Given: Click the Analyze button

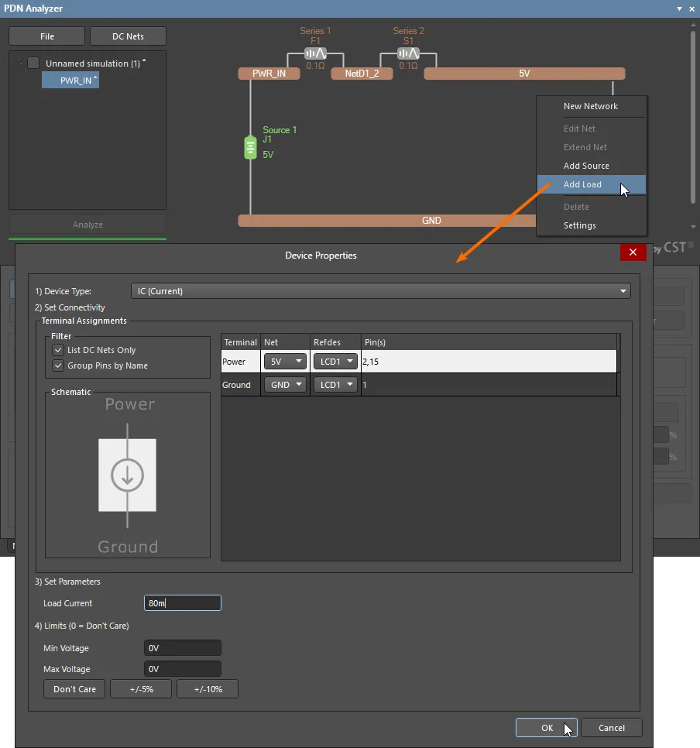Looking at the screenshot, I should point(87,225).
